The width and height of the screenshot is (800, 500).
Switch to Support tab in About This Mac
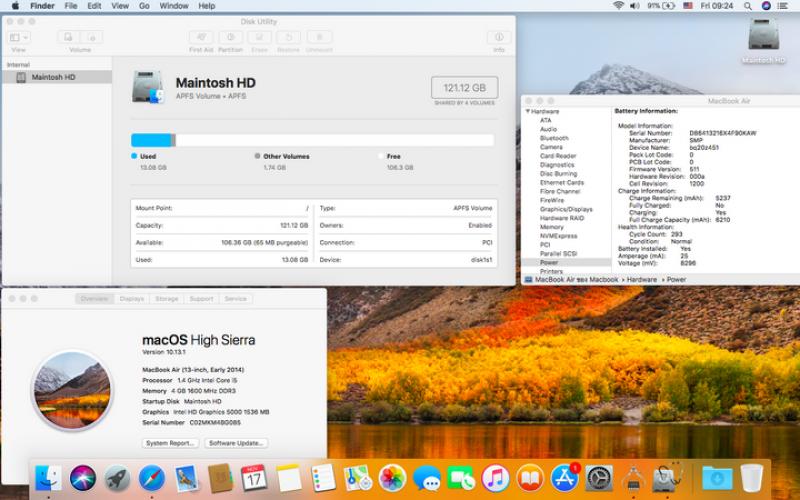pyautogui.click(x=201, y=298)
